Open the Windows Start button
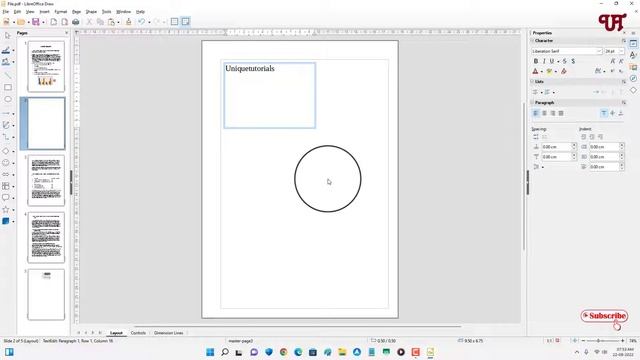This screenshot has width=640, height=360. pyautogui.click(x=210, y=352)
